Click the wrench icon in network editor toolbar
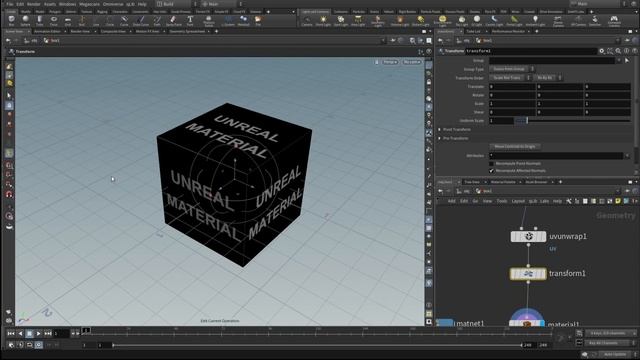The height and width of the screenshot is (360, 640). pyautogui.click(x=569, y=201)
